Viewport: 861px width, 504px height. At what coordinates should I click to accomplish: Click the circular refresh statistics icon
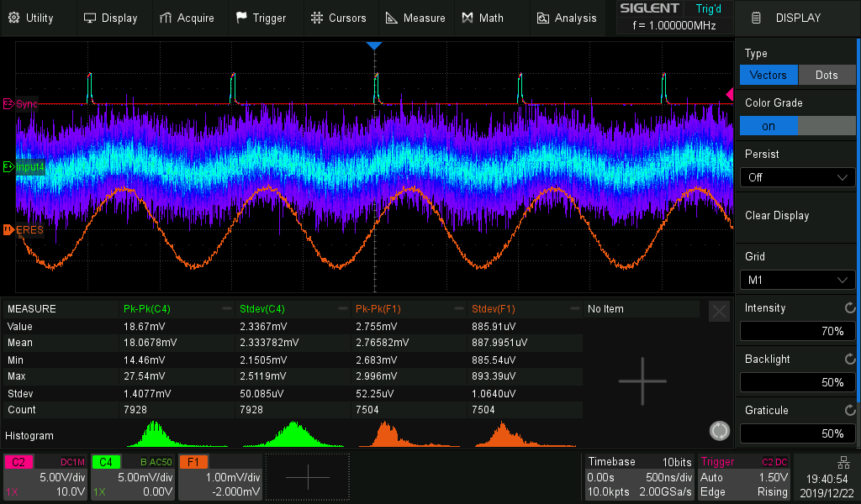click(x=719, y=431)
